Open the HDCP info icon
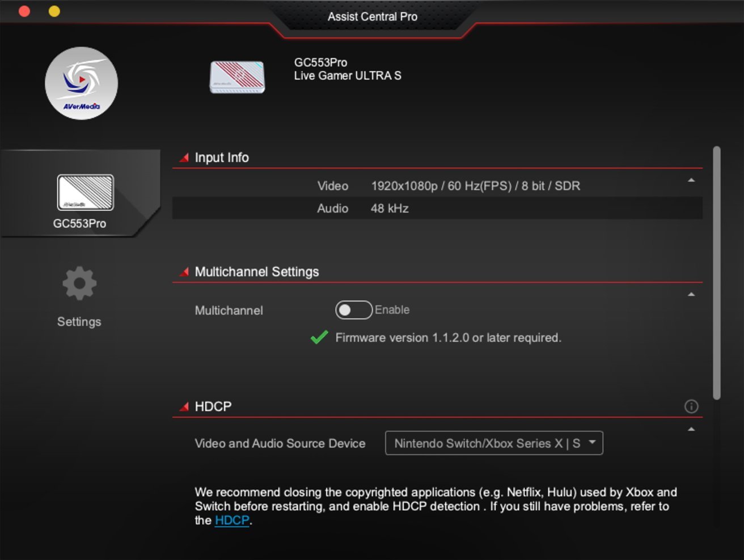Image resolution: width=744 pixels, height=560 pixels. click(691, 406)
